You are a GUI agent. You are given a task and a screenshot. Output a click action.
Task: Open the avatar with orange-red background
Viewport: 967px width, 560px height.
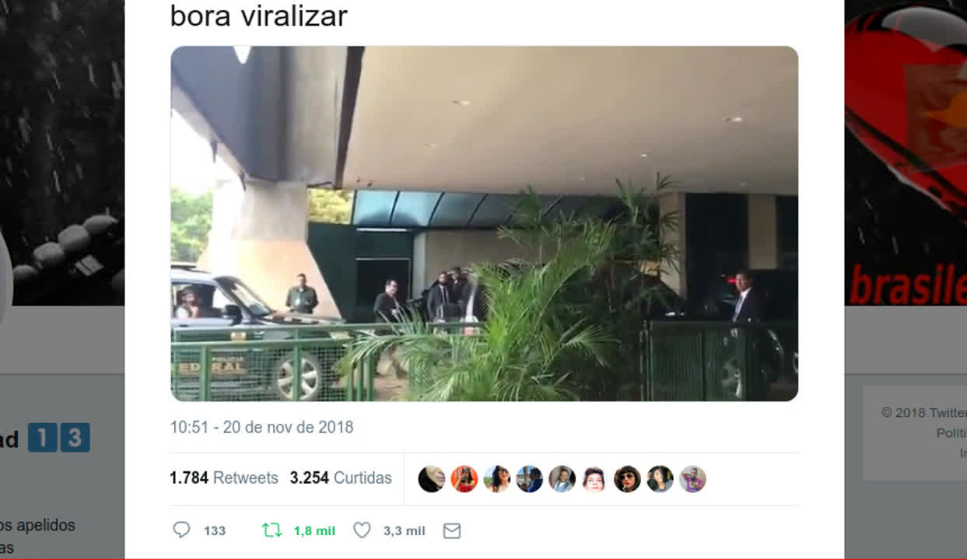[464, 479]
